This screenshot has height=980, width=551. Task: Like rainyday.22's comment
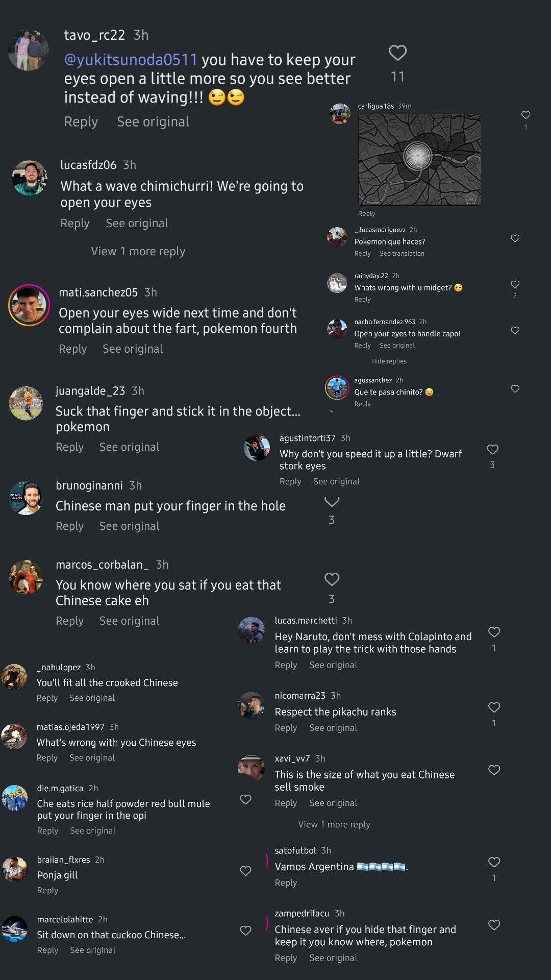tap(515, 284)
